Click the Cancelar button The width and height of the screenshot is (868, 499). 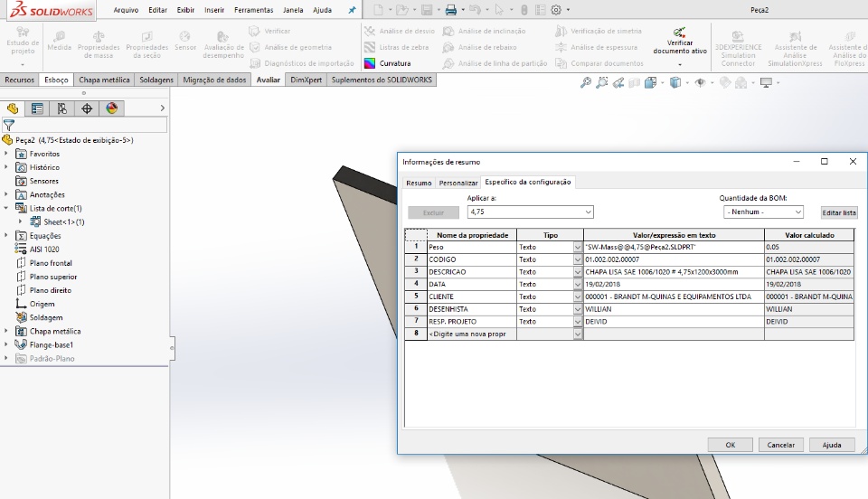780,445
